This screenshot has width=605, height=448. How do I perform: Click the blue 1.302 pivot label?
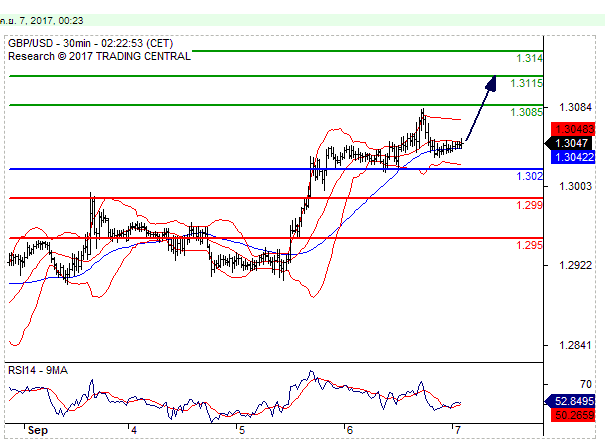point(529,176)
